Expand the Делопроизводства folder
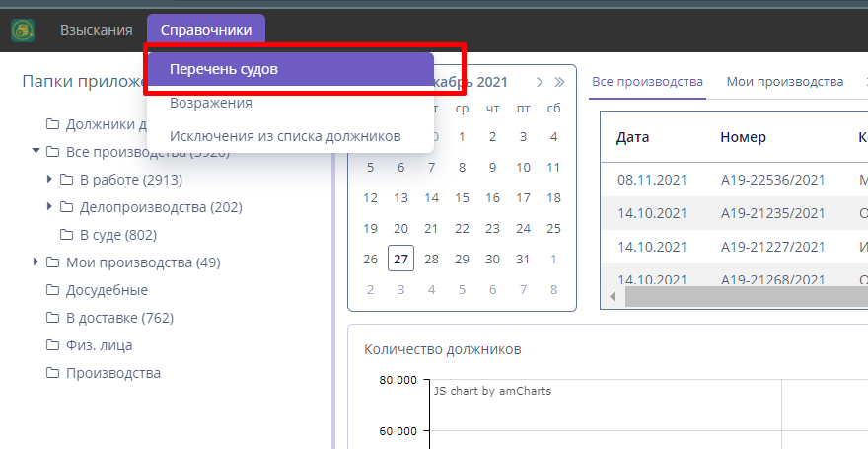Viewport: 868px width, 449px height. click(50, 207)
